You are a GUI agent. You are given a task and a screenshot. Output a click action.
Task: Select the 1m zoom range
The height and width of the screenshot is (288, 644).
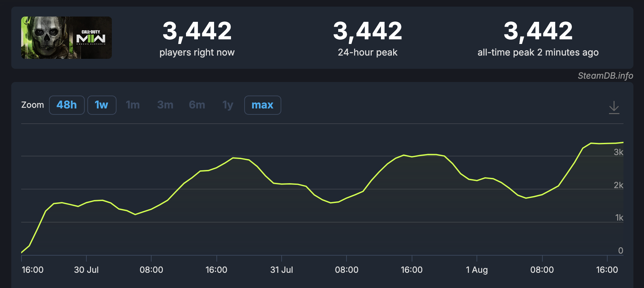133,105
